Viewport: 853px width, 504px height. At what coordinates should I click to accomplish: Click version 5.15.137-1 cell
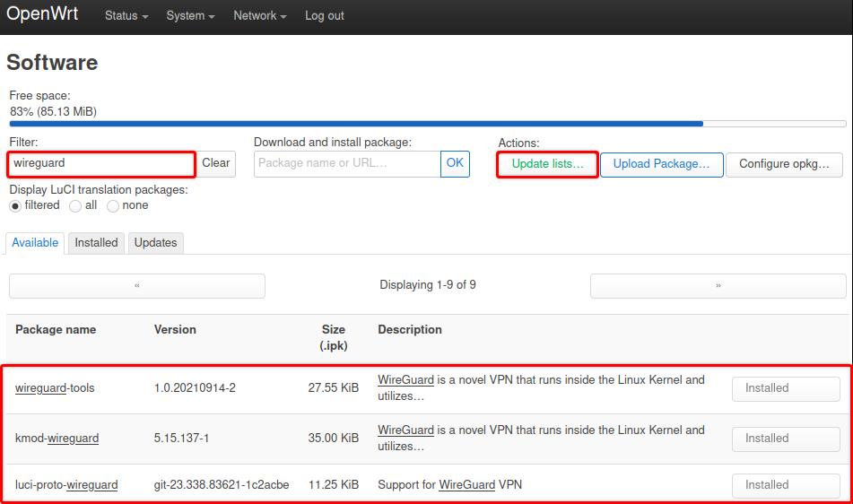[181, 439]
